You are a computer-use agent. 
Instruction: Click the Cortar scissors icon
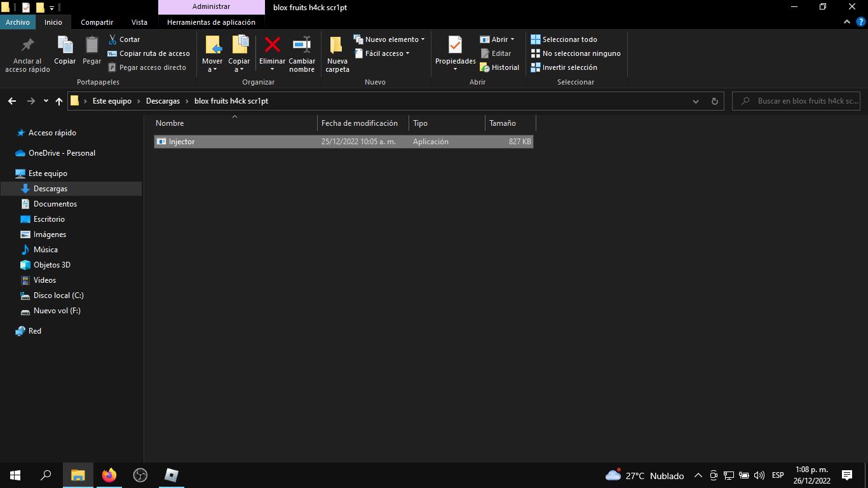[113, 39]
